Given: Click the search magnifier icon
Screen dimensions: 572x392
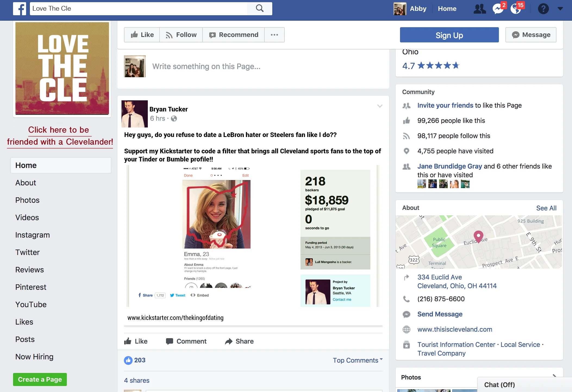Looking at the screenshot, I should [x=260, y=8].
